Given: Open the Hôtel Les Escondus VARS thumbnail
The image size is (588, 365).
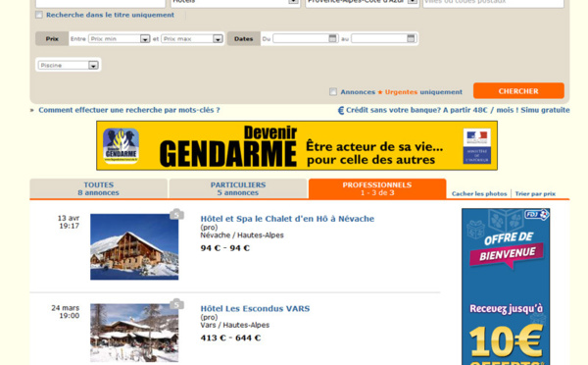Looking at the screenshot, I should point(134,333).
